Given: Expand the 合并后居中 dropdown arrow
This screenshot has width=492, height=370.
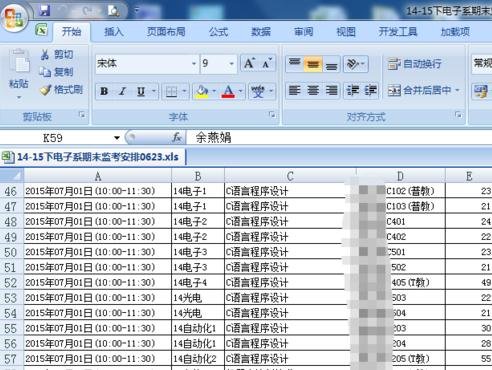Looking at the screenshot, I should 457,90.
